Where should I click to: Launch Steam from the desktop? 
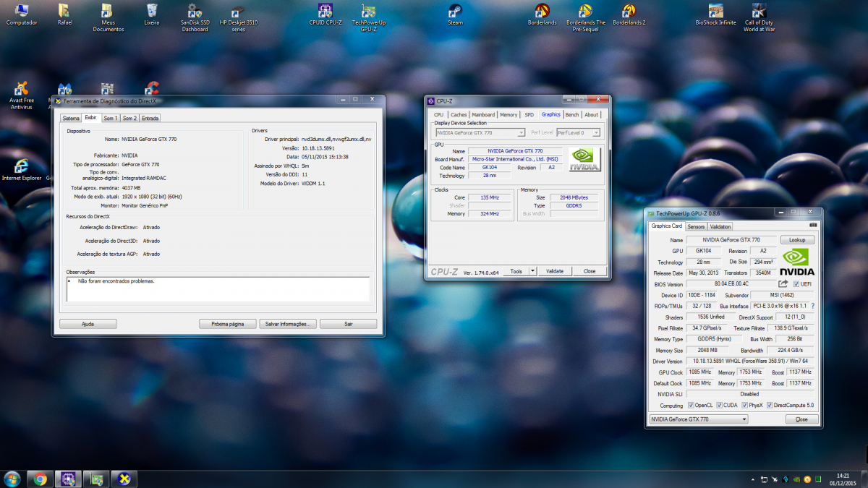click(x=455, y=14)
